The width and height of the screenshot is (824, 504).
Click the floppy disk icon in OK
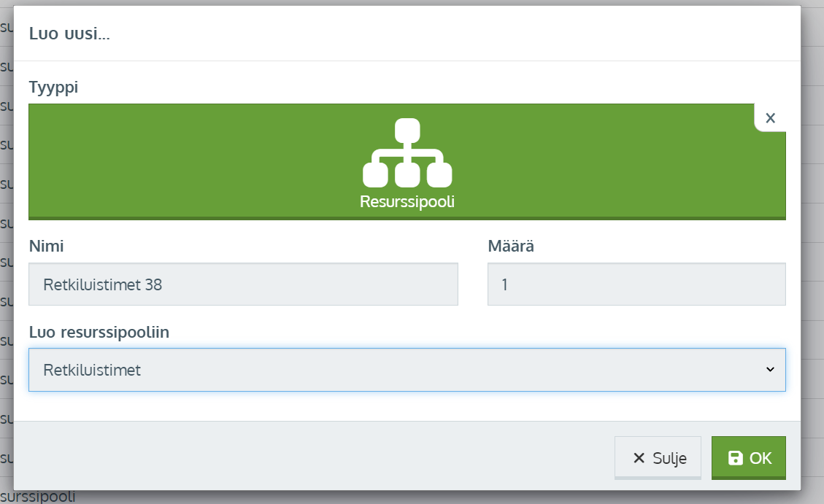click(x=736, y=458)
